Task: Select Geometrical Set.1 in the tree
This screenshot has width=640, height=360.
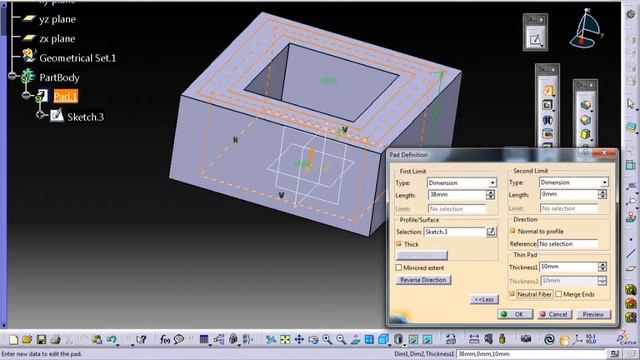Action: pos(78,58)
